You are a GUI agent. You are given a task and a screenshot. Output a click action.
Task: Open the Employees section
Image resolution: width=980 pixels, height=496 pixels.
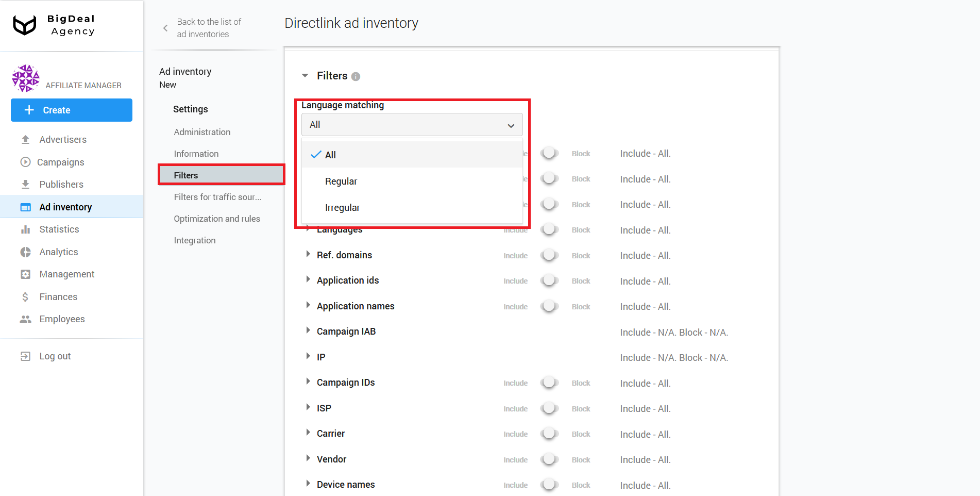tap(62, 319)
